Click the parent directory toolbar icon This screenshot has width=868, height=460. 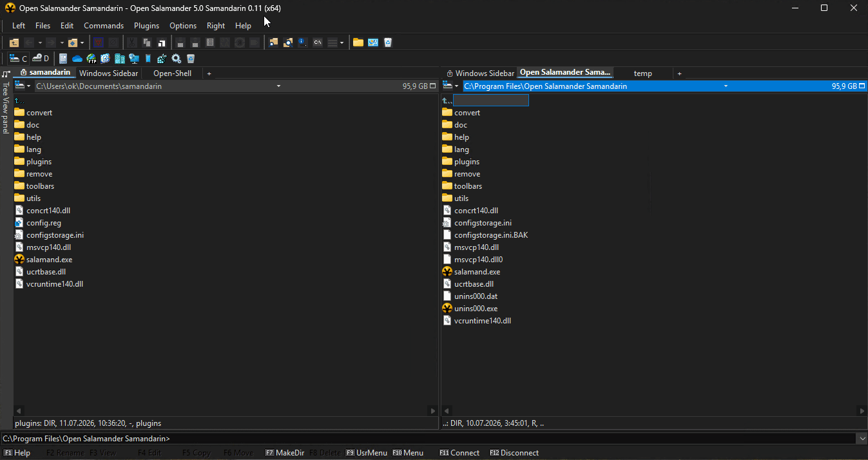pos(14,43)
